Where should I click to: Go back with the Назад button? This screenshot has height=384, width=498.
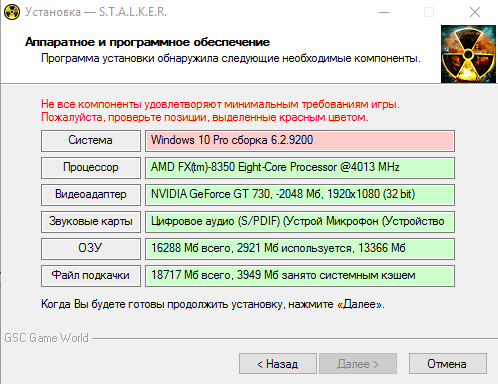click(278, 364)
